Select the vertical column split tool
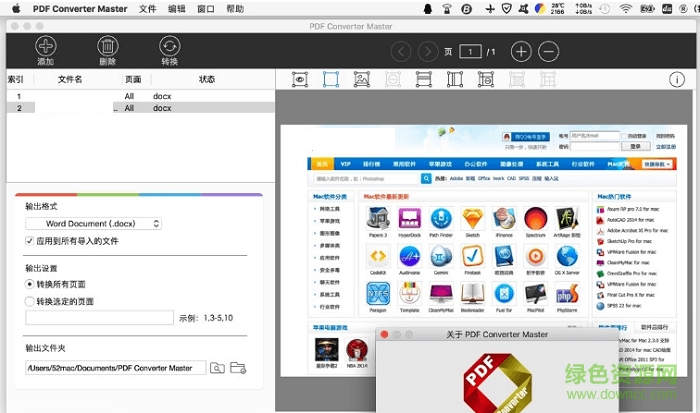 (x=455, y=79)
